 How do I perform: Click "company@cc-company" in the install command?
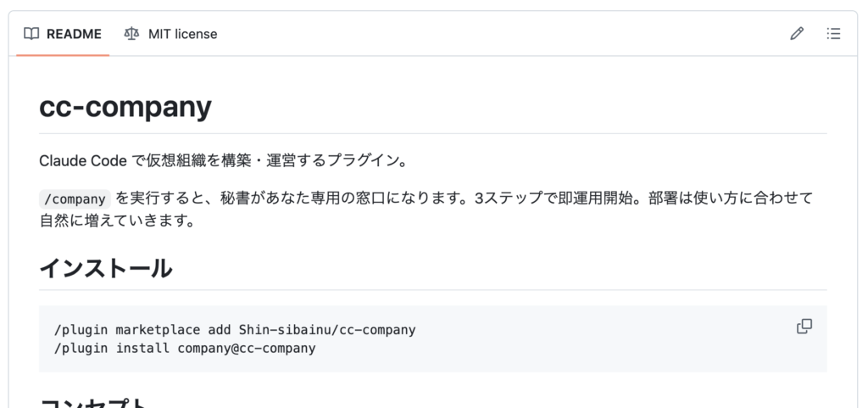click(246, 348)
